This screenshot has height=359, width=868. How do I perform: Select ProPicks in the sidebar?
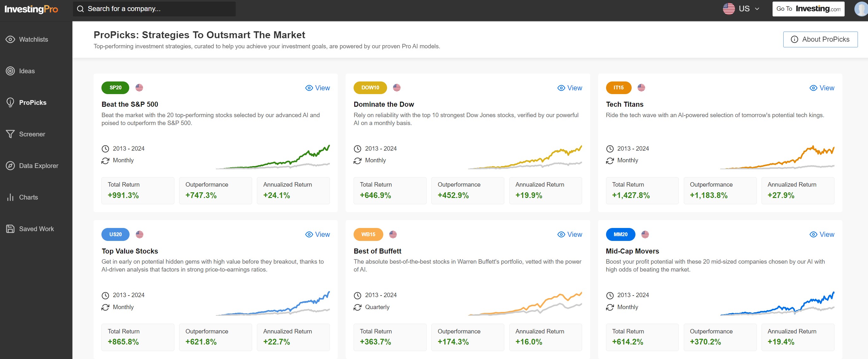tap(36, 102)
